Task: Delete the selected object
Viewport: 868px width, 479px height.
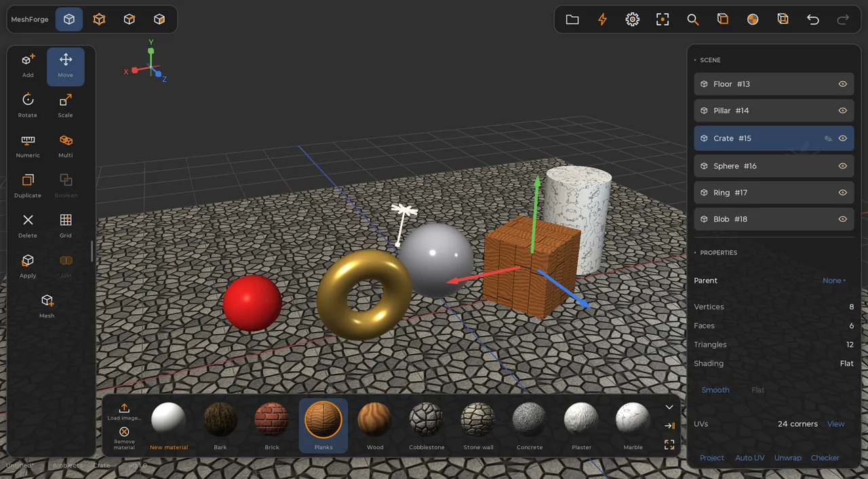Action: (28, 226)
